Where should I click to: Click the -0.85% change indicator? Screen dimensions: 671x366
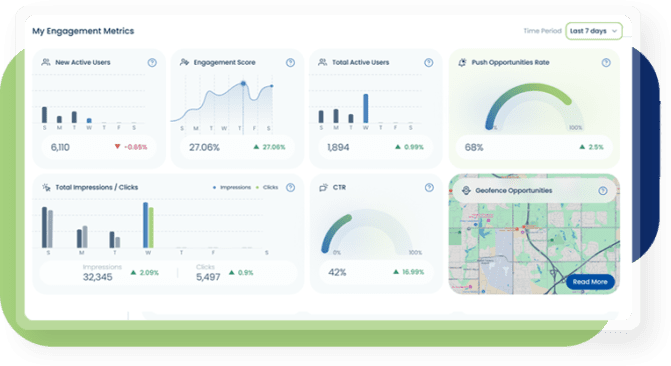pyautogui.click(x=131, y=147)
